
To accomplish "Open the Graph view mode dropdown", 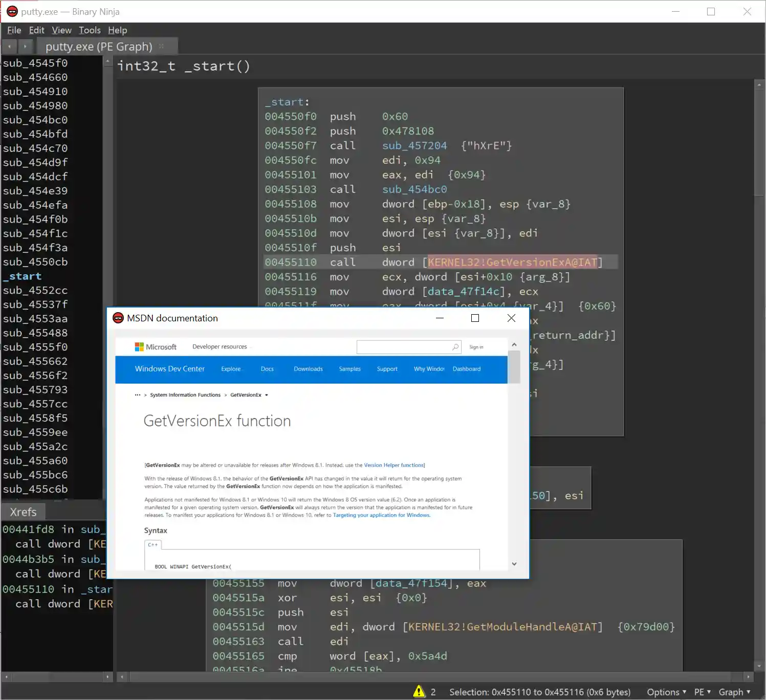I will coord(734,692).
